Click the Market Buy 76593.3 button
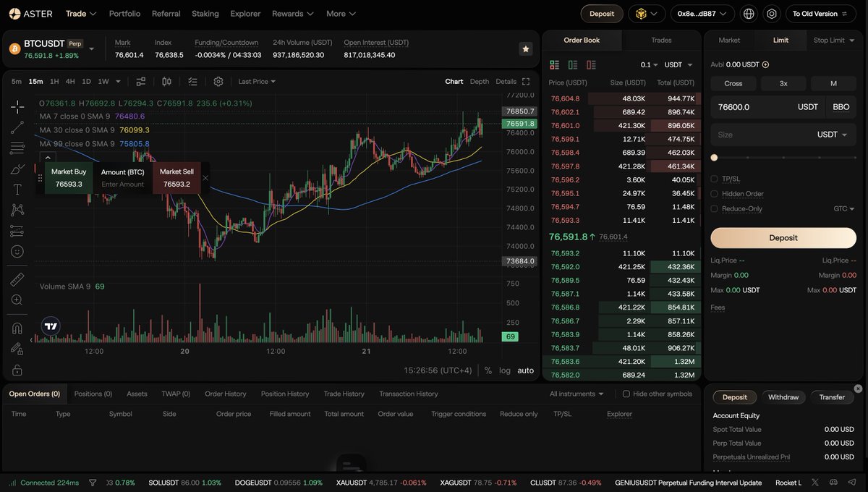The height and width of the screenshot is (492, 868). 69,178
